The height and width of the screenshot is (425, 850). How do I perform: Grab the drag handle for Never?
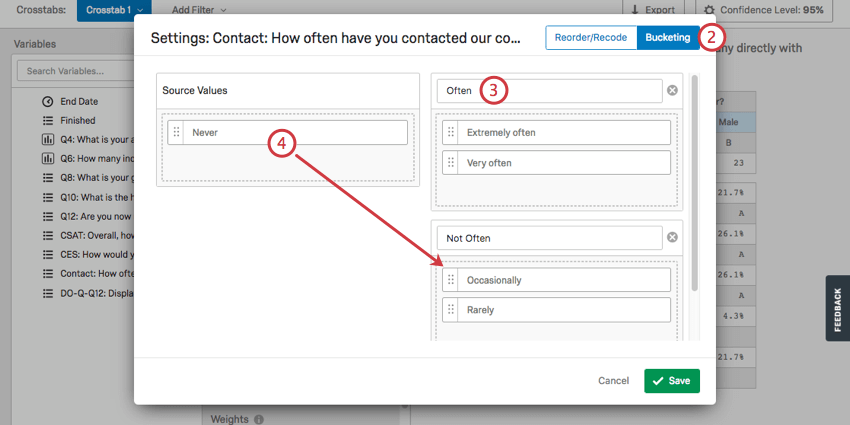[176, 132]
